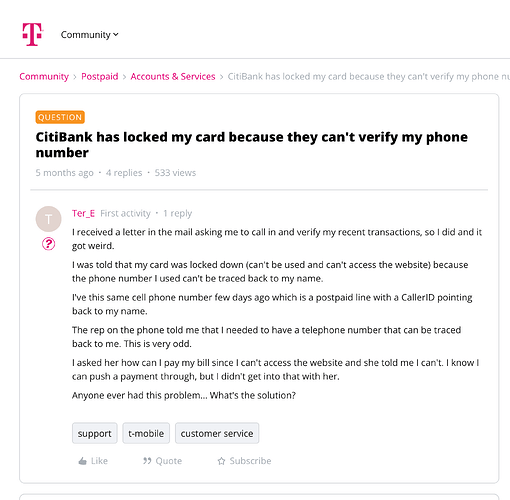510x500 pixels.
Task: Click the 4 replies count
Action: pyautogui.click(x=124, y=173)
